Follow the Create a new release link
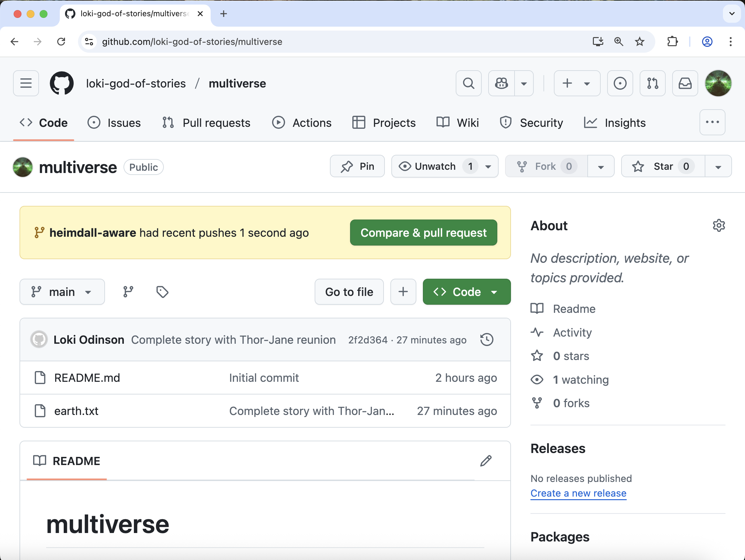 click(578, 493)
